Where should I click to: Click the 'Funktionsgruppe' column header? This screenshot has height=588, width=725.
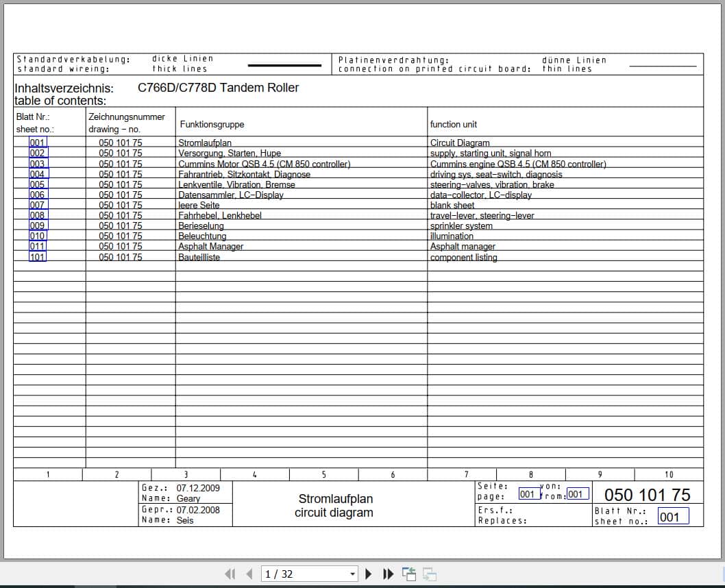212,124
